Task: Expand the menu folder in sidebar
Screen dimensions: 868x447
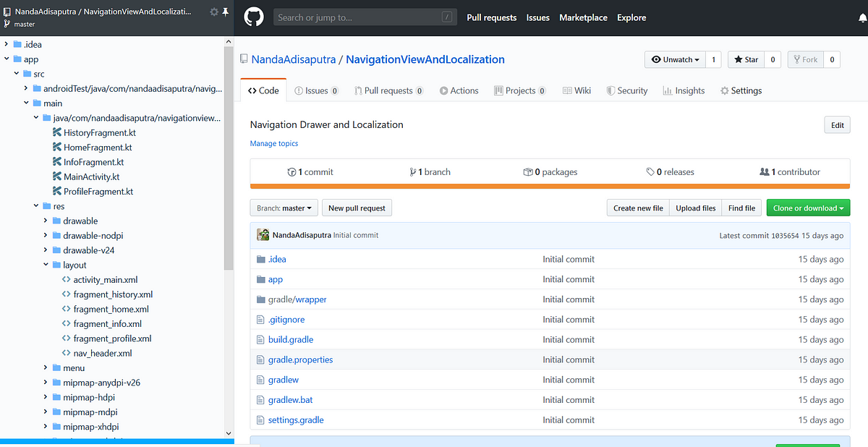Action: [46, 367]
